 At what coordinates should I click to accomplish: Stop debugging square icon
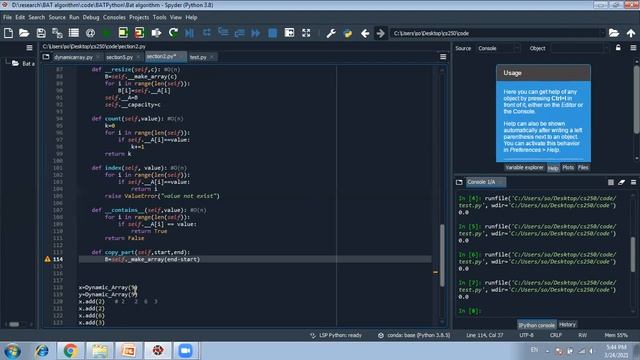pos(273,33)
